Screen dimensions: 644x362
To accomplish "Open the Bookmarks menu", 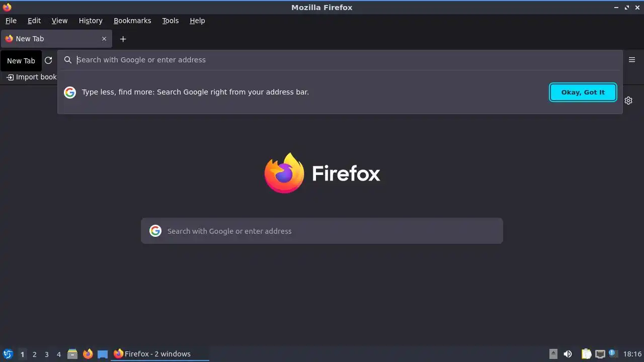I will [132, 21].
